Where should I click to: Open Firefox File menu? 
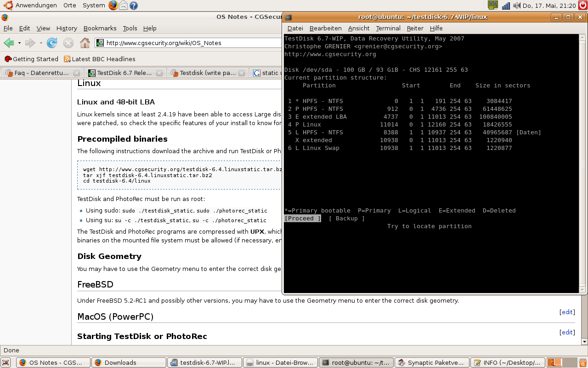(8, 28)
